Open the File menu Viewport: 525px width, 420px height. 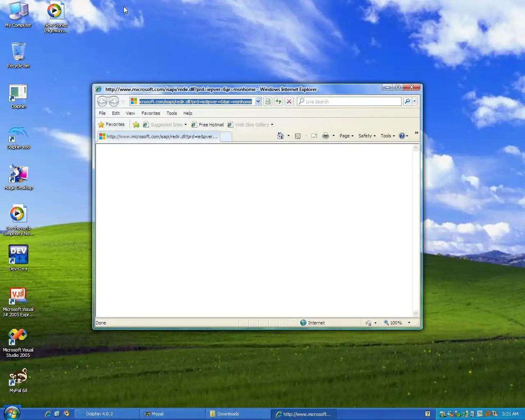pos(102,113)
